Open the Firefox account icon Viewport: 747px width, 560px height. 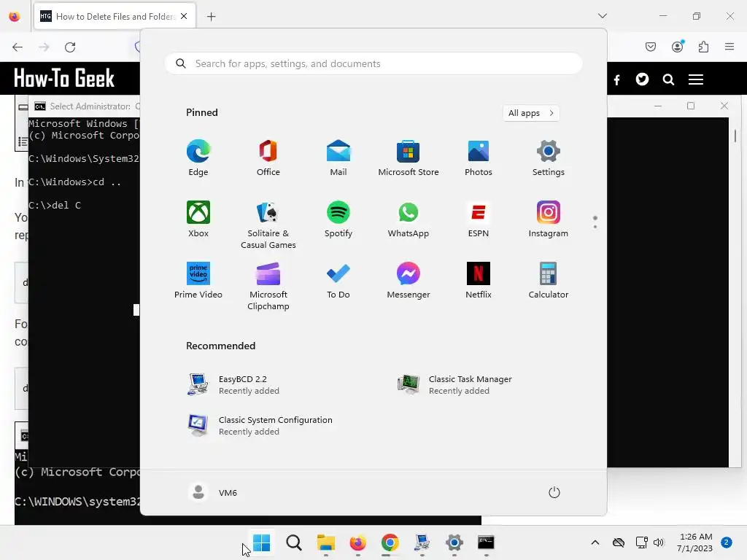click(678, 47)
